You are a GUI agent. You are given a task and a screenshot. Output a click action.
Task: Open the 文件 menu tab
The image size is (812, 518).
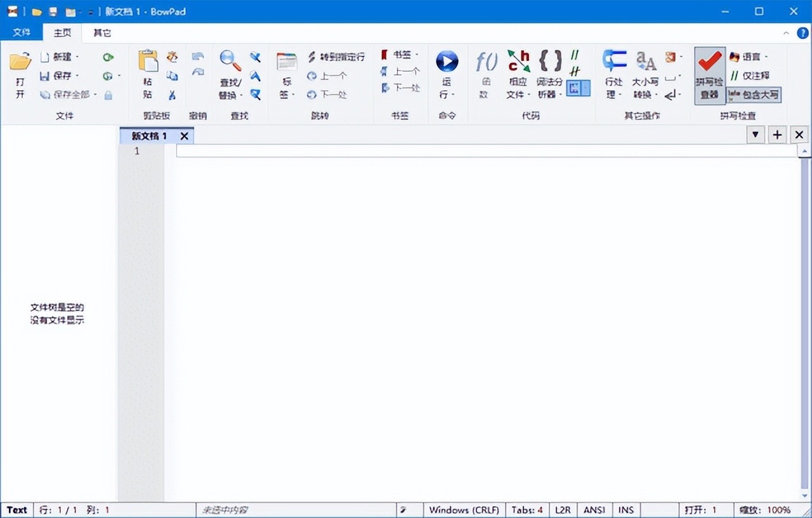[22, 32]
